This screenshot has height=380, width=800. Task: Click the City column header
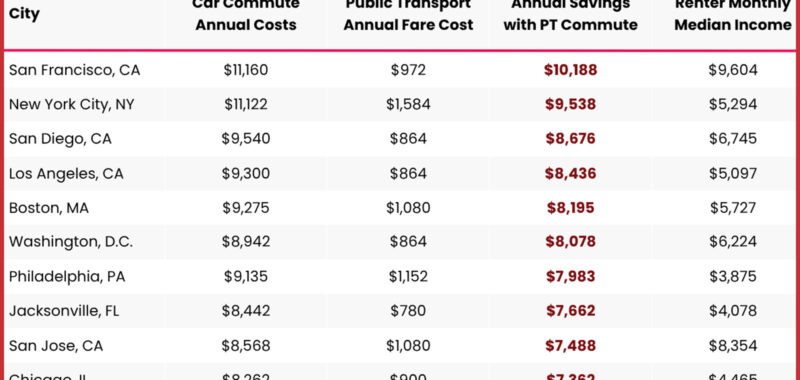pyautogui.click(x=24, y=14)
